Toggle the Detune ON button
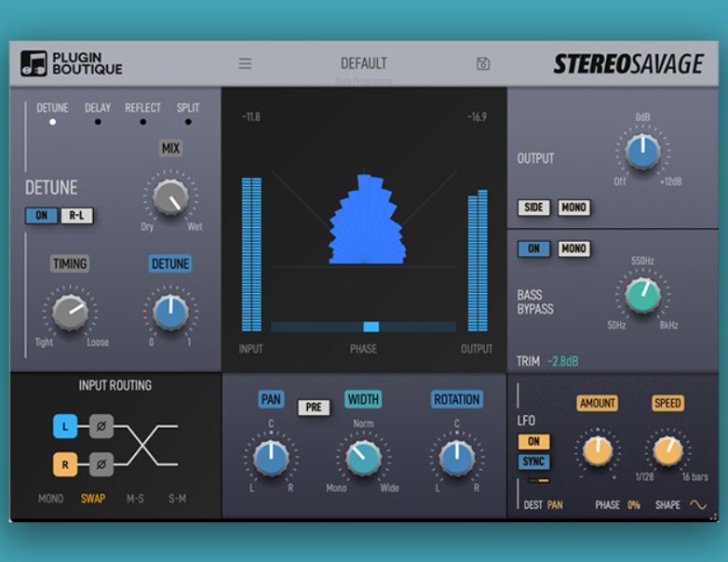 (x=42, y=215)
